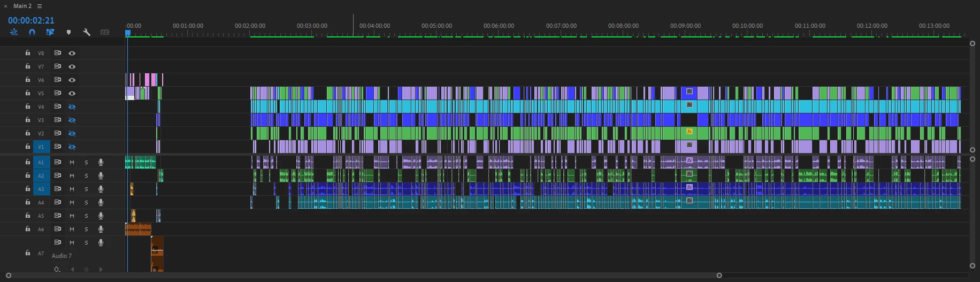Toggle sync lock on track A4

point(57,202)
